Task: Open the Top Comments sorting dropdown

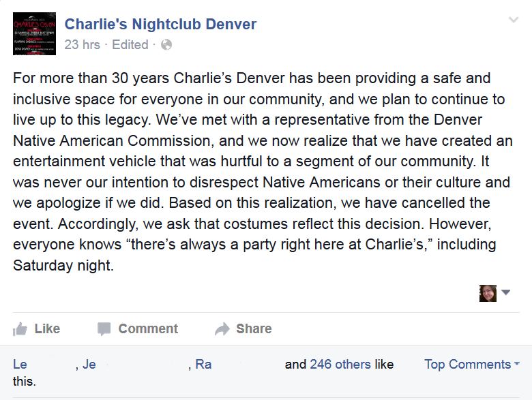Action: coord(471,365)
